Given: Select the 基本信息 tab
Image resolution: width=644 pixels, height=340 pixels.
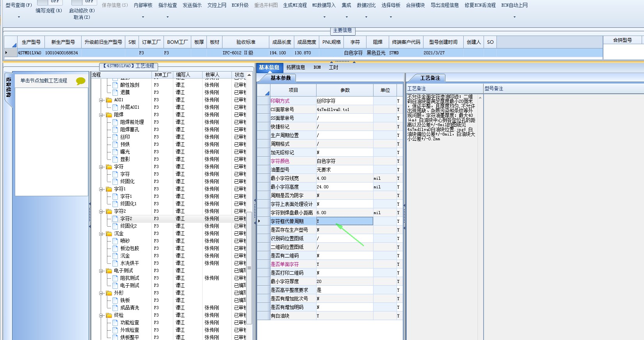Looking at the screenshot, I should [x=269, y=67].
